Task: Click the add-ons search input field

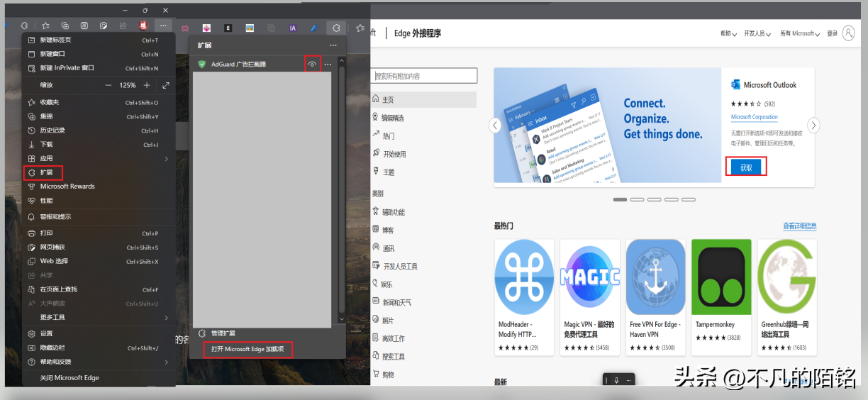Action: (425, 76)
